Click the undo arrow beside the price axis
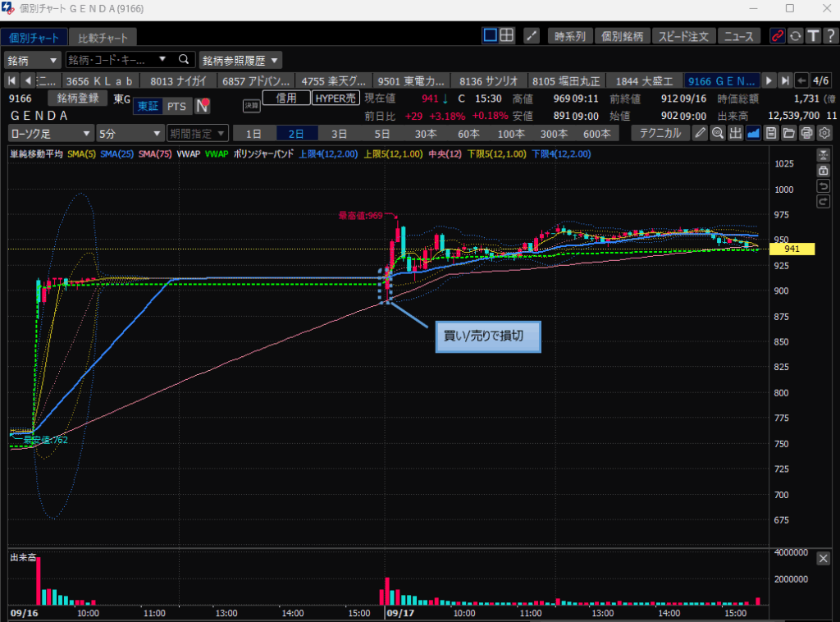This screenshot has width=840, height=622. click(823, 186)
